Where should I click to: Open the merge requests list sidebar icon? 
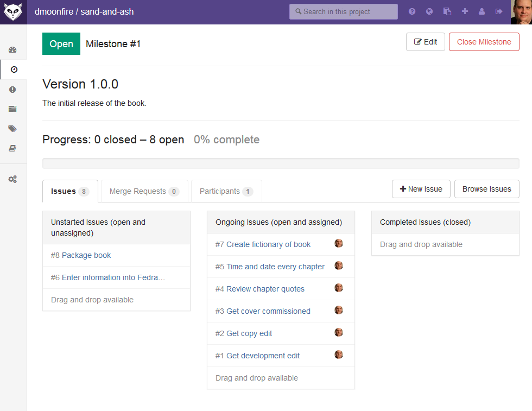(x=12, y=109)
